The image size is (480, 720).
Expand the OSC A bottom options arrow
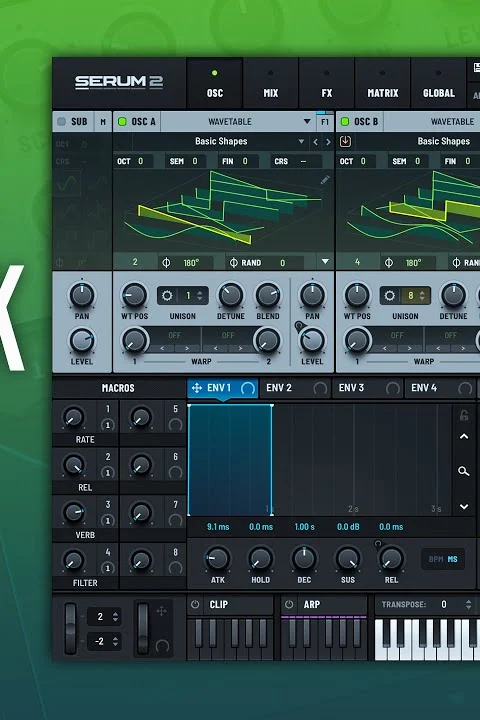(325, 262)
